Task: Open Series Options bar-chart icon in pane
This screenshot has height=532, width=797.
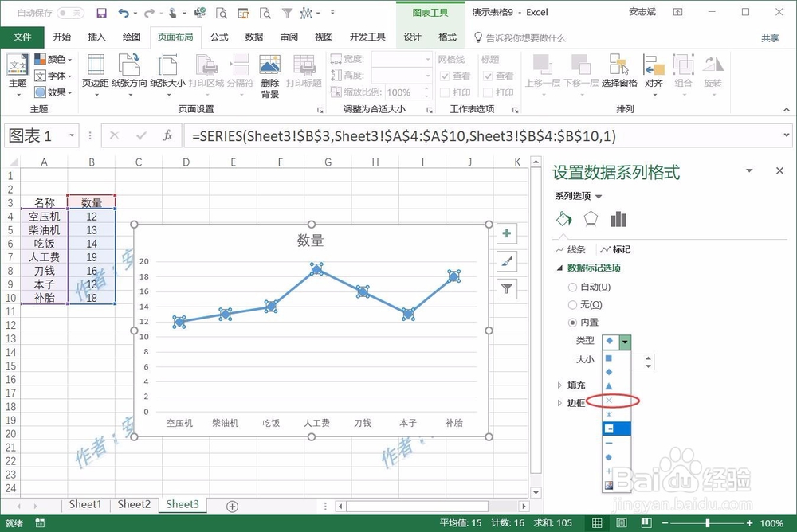Action: (618, 219)
